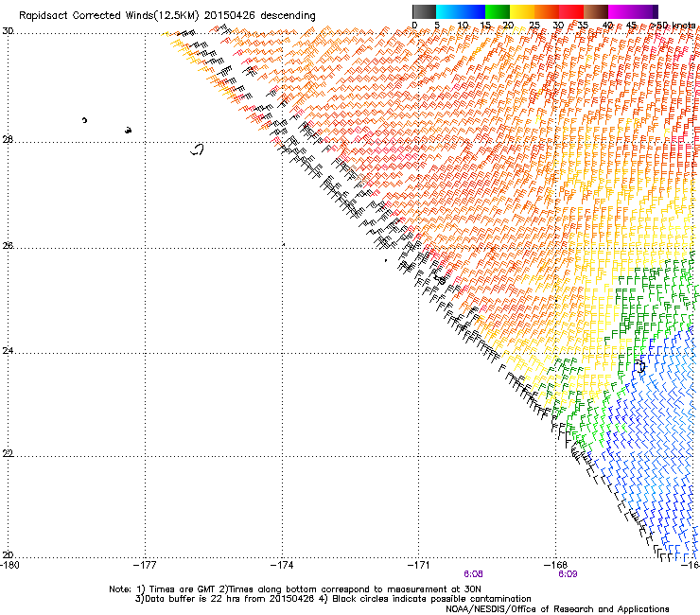This screenshot has width=700, height=615.
Task: Click the magenta 40-45 knots color swatch
Action: (x=621, y=11)
